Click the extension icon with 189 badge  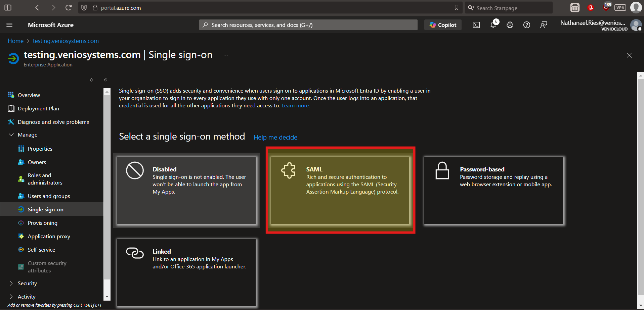(606, 7)
